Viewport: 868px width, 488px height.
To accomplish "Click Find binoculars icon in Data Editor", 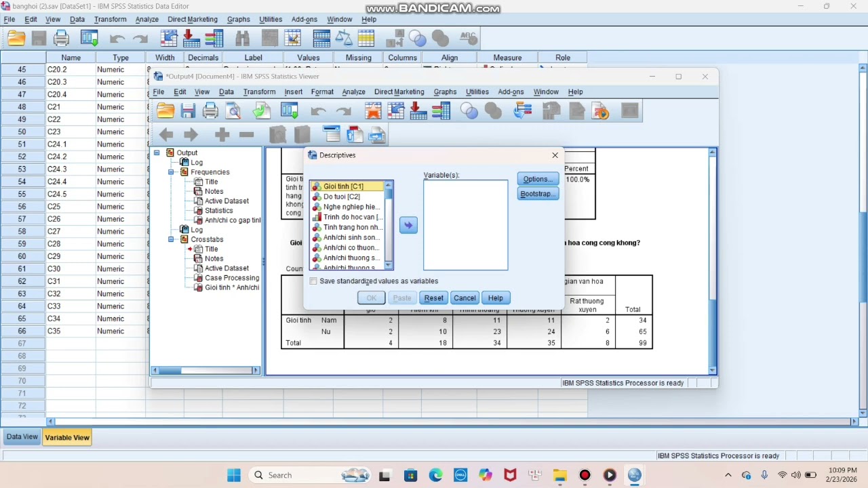I will [242, 39].
